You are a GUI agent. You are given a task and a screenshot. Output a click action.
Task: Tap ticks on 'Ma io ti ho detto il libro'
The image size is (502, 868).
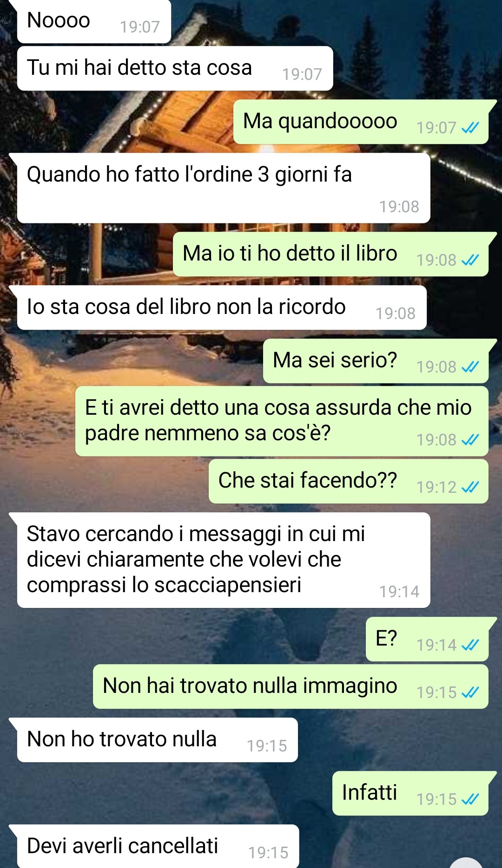click(x=470, y=260)
